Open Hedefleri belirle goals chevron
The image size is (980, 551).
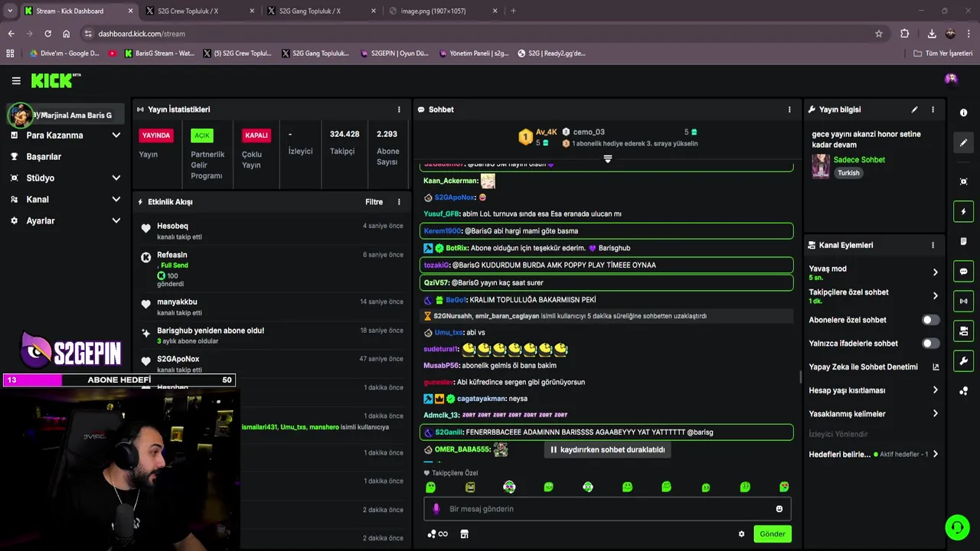point(935,455)
